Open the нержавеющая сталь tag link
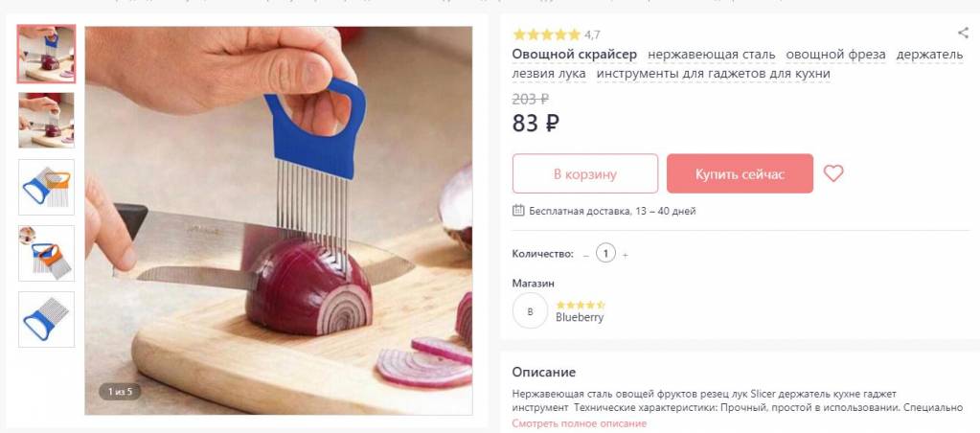The width and height of the screenshot is (980, 433). [x=711, y=55]
